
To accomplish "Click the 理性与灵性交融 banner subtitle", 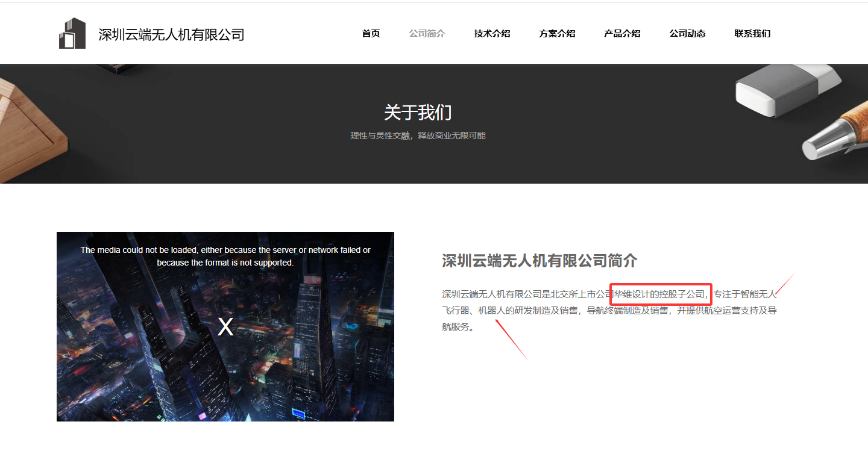I will click(418, 136).
